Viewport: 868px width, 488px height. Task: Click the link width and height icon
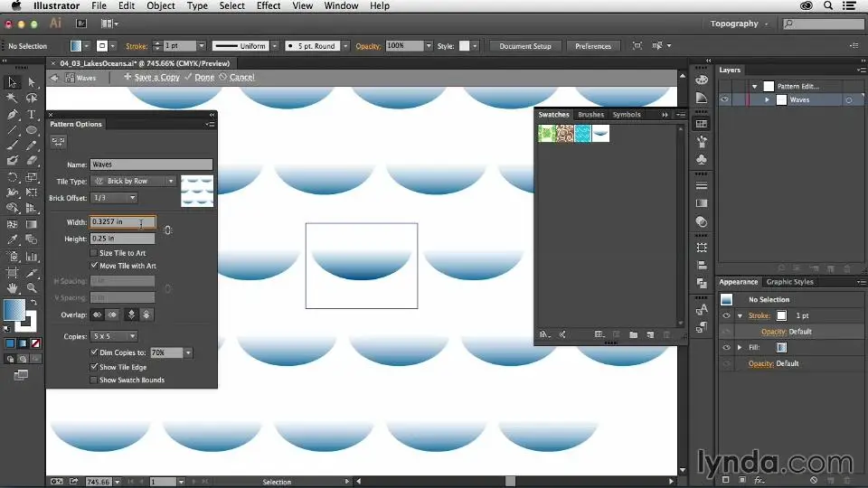[x=168, y=230]
